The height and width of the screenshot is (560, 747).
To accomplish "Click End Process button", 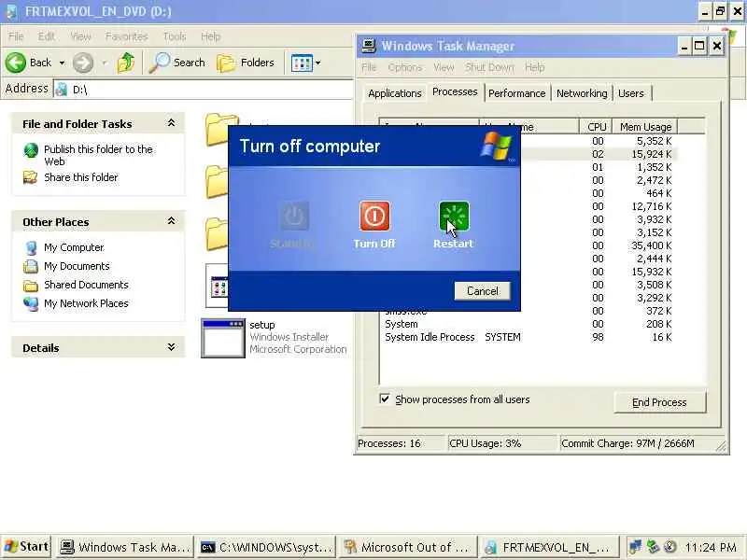I will 659,402.
